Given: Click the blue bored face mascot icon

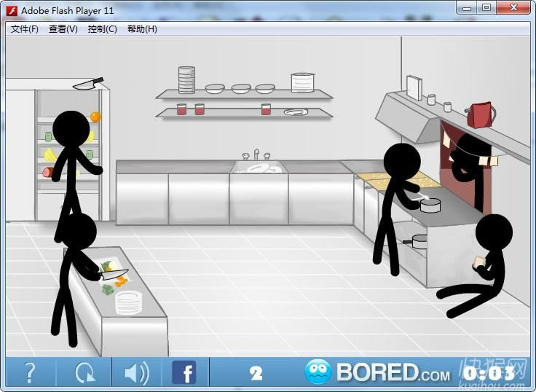Looking at the screenshot, I should click(318, 373).
